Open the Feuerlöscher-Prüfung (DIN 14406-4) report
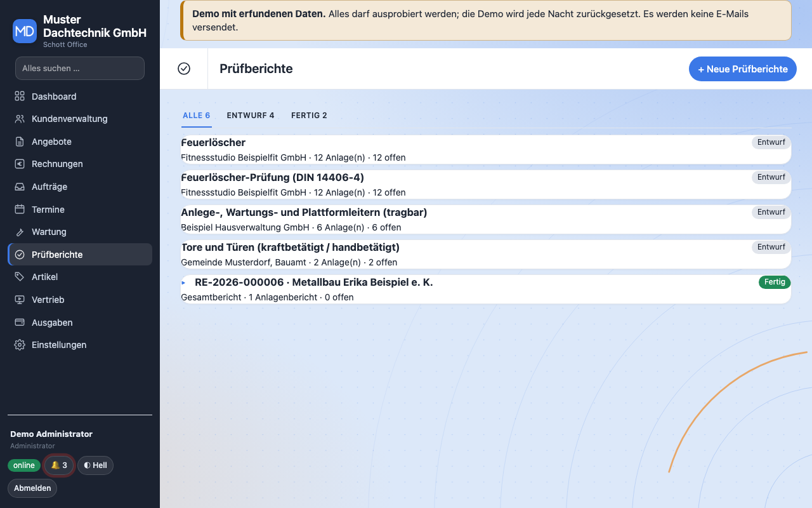This screenshot has height=508, width=812. (486, 184)
